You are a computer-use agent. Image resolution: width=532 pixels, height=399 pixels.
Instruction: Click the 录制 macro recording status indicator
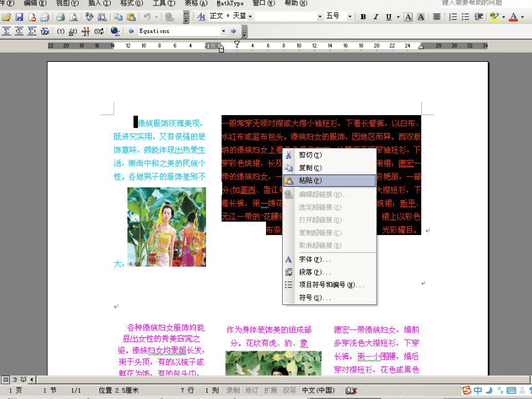point(233,390)
